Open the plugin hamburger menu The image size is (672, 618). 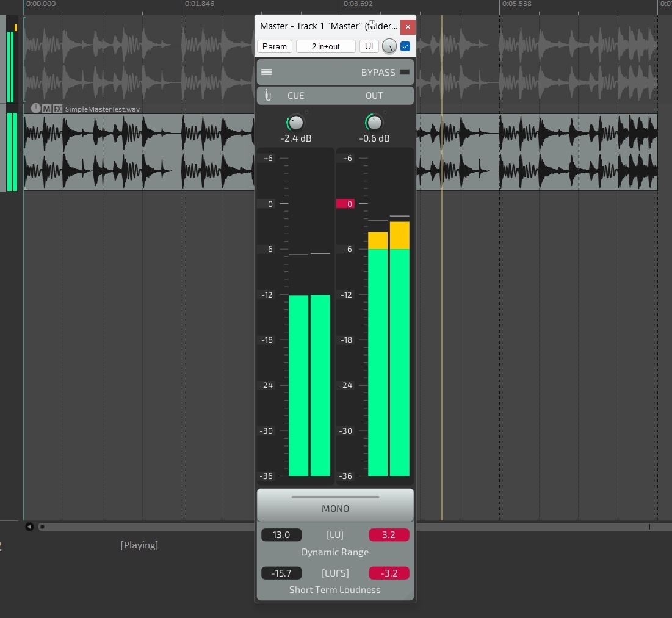[266, 72]
